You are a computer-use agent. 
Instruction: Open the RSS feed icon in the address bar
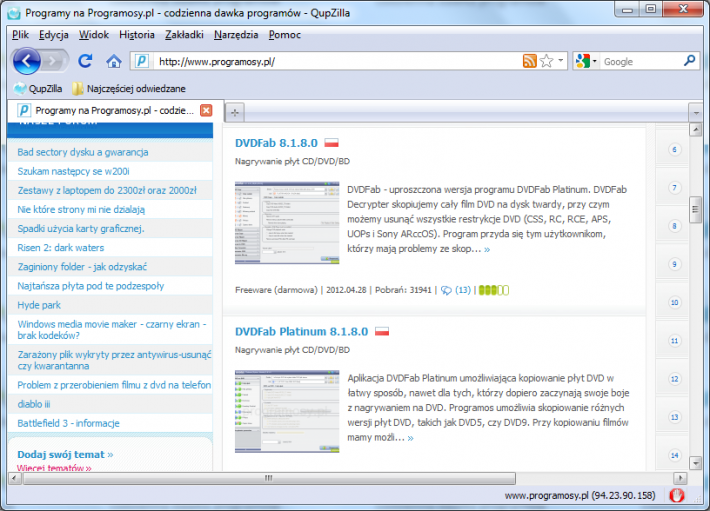tap(529, 61)
